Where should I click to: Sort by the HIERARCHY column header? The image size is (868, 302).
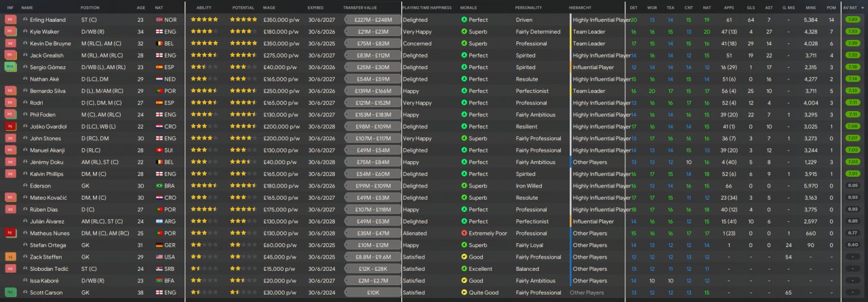[580, 7]
